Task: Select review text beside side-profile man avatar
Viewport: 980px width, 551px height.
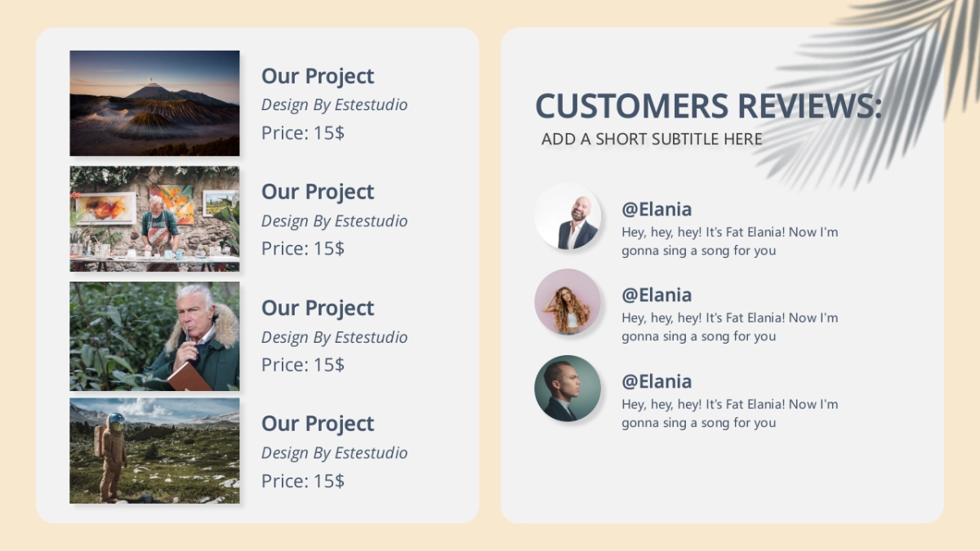Action: (729, 413)
